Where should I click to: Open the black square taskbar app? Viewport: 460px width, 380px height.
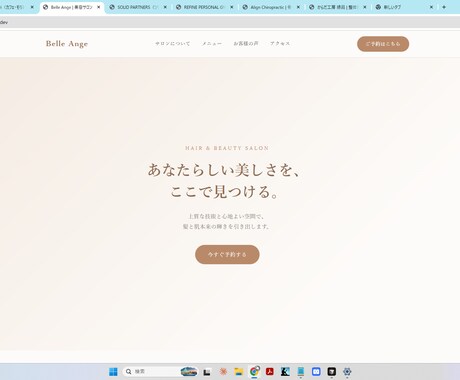pos(332,371)
